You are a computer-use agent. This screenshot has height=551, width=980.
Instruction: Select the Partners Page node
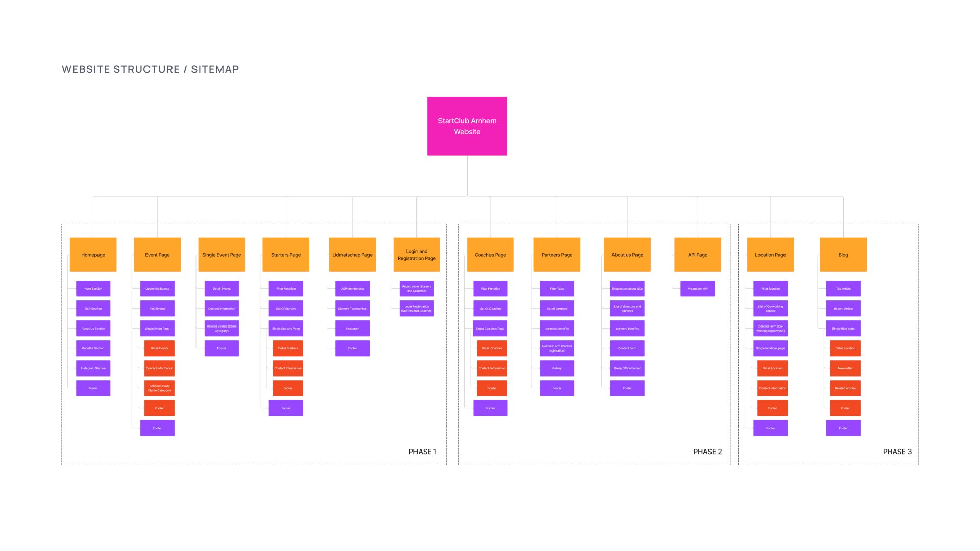(557, 255)
